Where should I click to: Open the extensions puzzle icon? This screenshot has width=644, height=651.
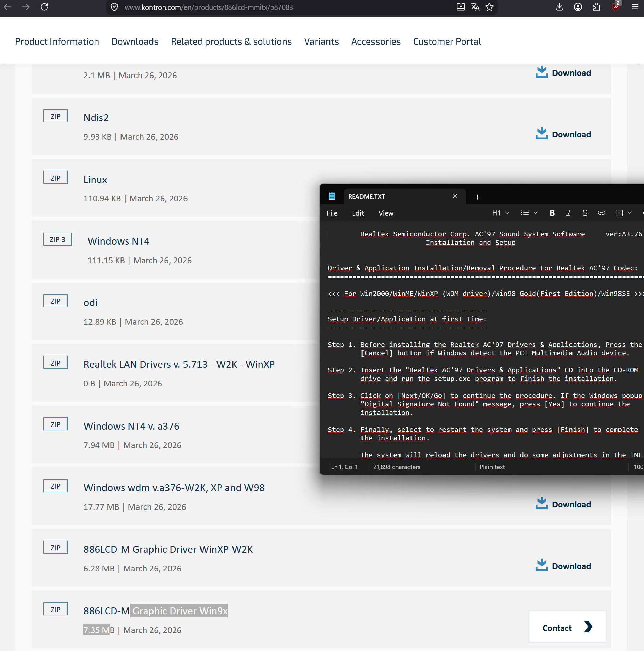coord(597,7)
